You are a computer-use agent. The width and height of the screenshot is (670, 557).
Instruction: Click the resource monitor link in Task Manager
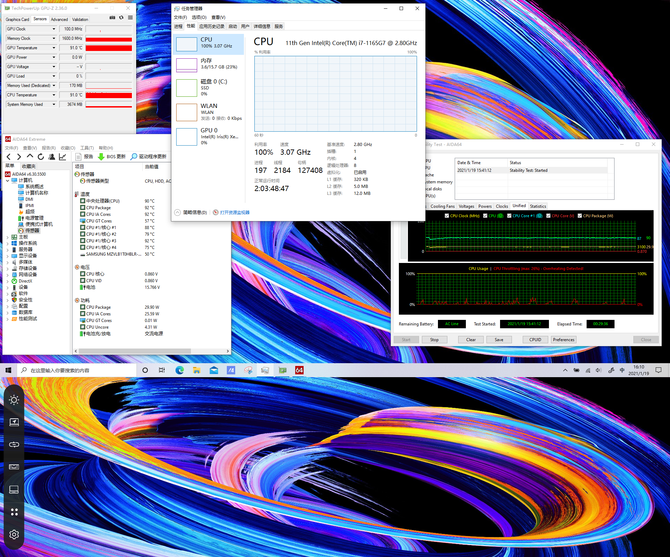[235, 212]
